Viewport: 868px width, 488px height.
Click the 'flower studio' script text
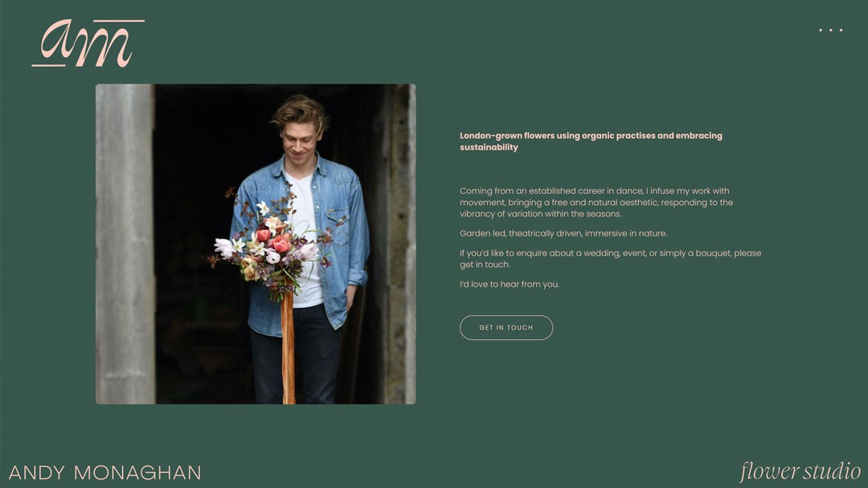pos(800,471)
